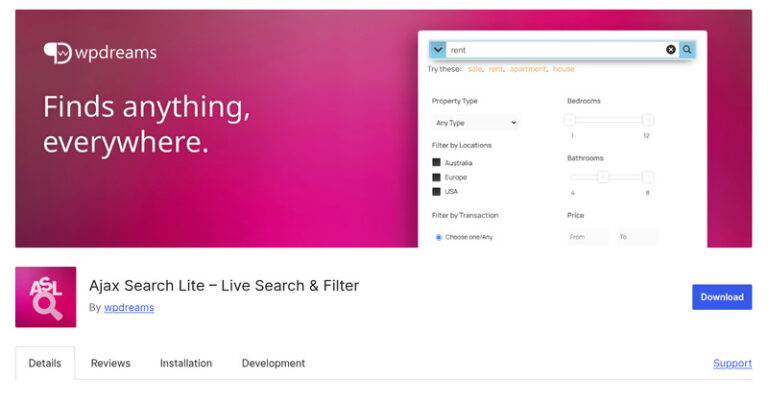Open the Any Type property dropdown
The width and height of the screenshot is (768, 401).
pos(476,123)
